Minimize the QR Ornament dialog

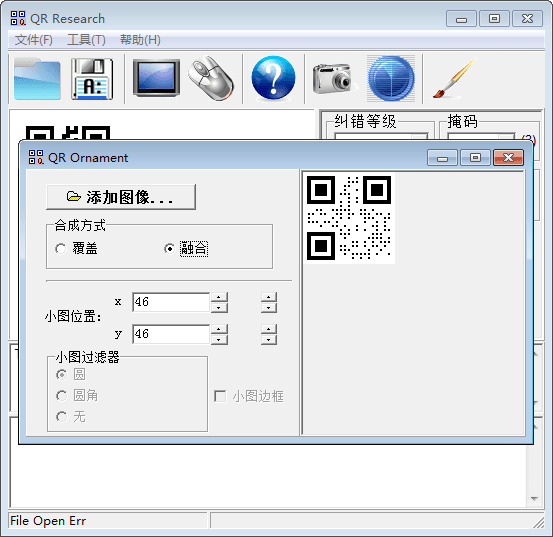tap(442, 157)
